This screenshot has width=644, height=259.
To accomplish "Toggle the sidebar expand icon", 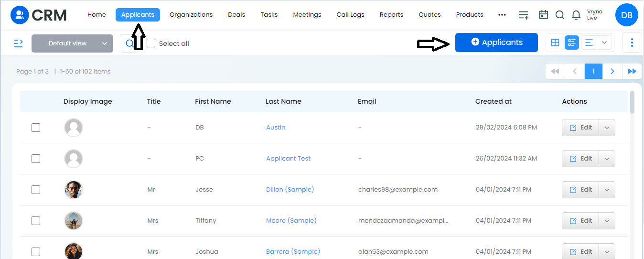I will pos(18,43).
